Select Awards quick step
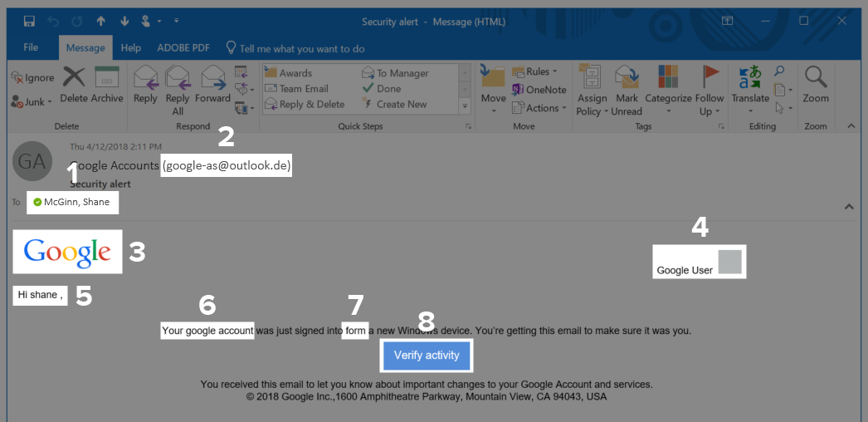 click(289, 73)
